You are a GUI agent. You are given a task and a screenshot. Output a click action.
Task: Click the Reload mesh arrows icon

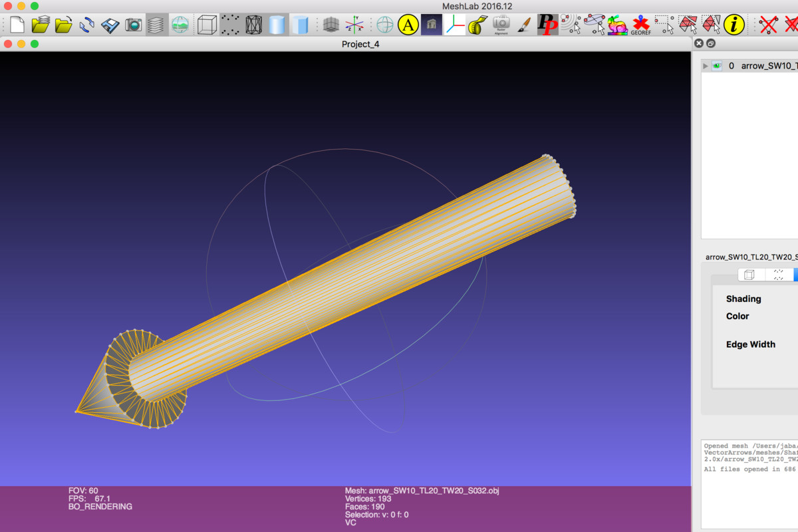click(x=87, y=25)
